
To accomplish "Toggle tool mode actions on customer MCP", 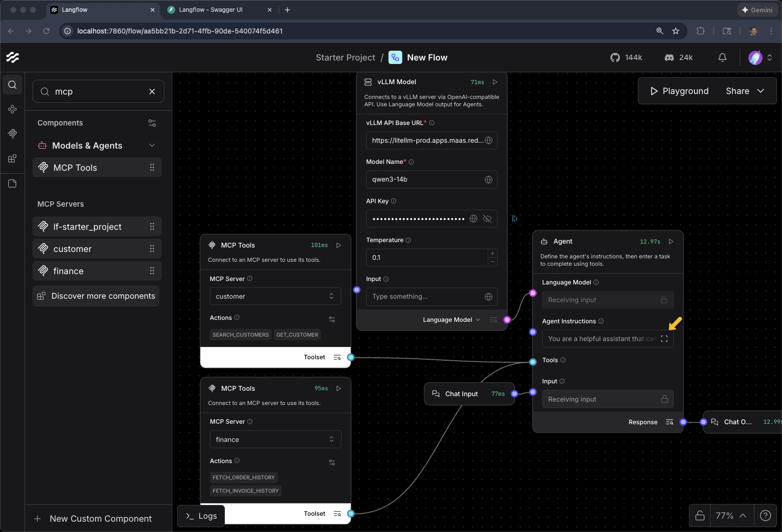I will (x=332, y=319).
